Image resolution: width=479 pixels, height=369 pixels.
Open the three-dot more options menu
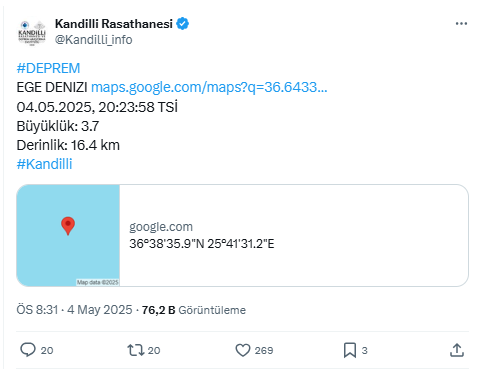tap(461, 24)
